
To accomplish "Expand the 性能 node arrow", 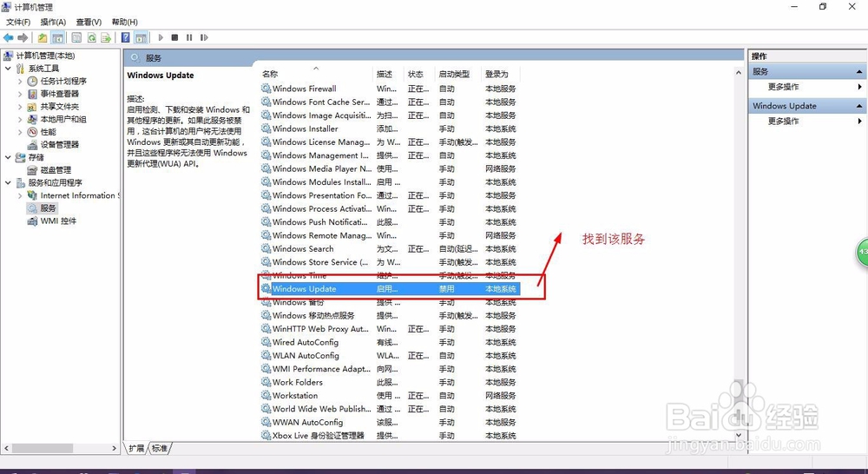I will [20, 132].
